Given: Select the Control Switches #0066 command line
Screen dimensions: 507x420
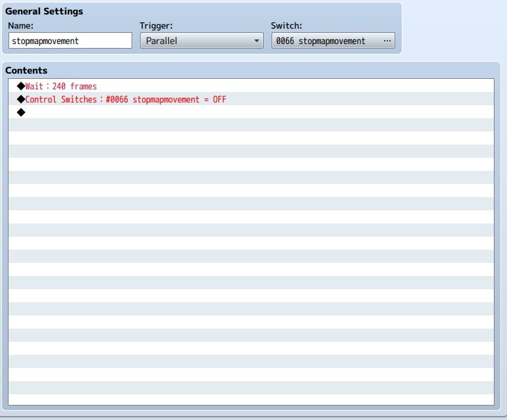Looking at the screenshot, I should (251, 99).
